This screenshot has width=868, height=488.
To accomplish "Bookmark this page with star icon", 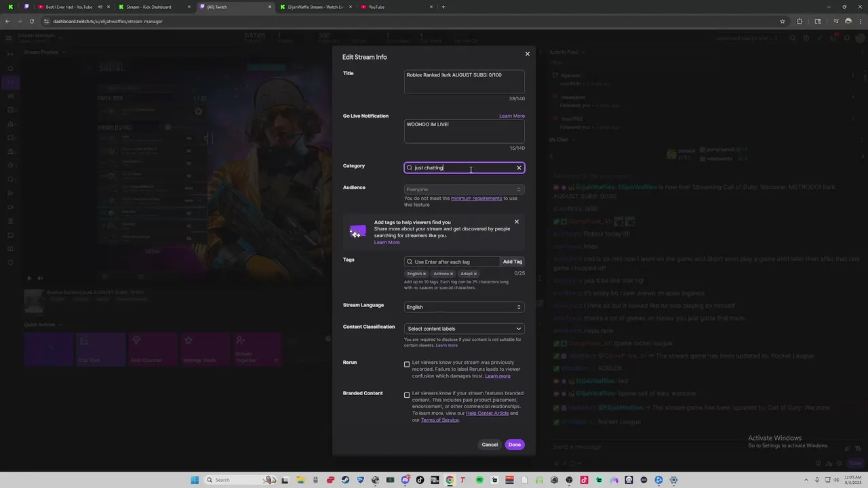I will coord(783,21).
